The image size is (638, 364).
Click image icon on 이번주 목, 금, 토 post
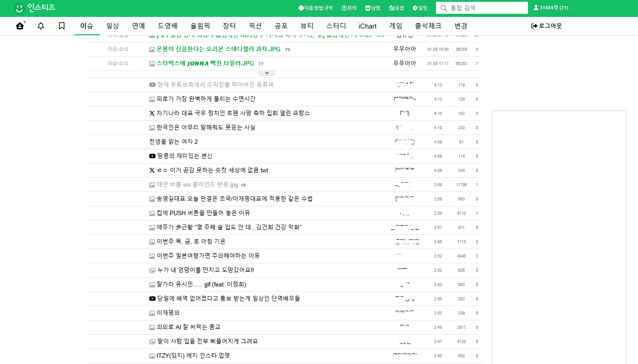point(152,241)
